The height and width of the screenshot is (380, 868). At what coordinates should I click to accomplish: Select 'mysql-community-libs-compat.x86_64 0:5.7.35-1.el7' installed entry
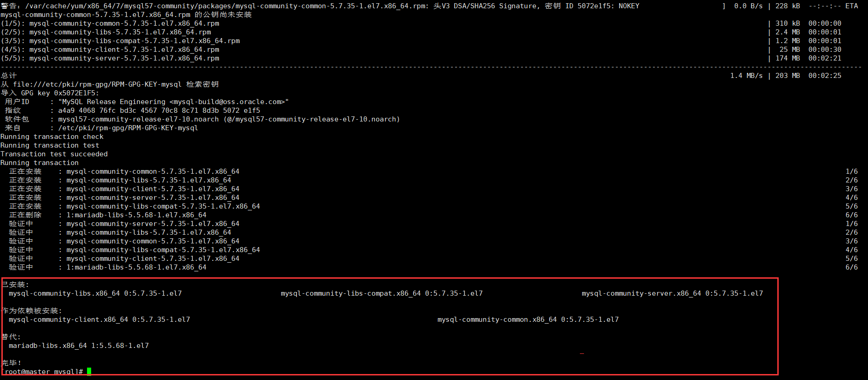pos(382,293)
